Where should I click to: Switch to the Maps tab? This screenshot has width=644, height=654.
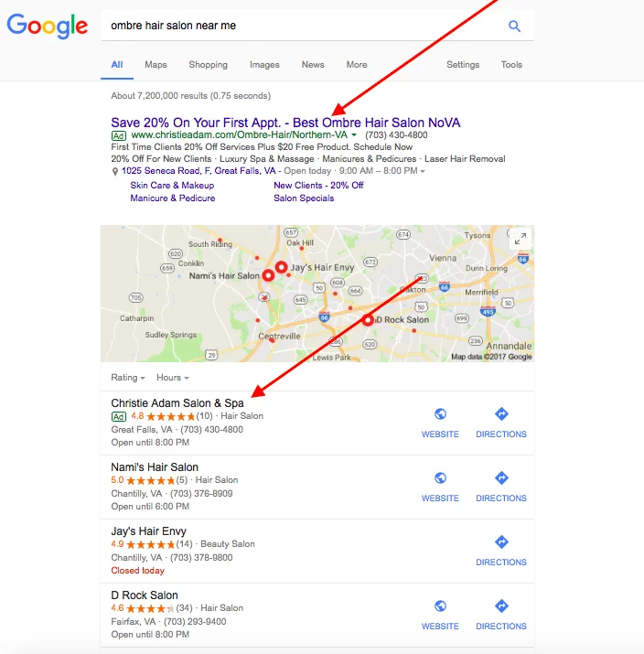click(x=156, y=65)
